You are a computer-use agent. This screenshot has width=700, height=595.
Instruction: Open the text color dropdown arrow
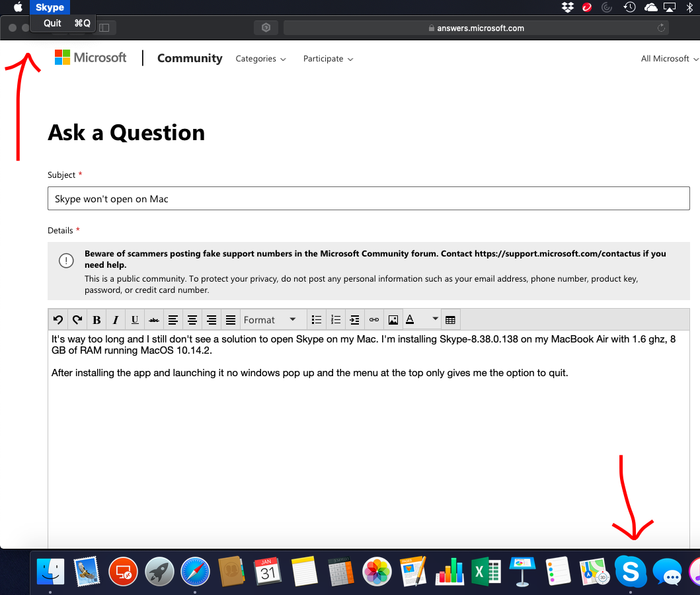tap(435, 319)
